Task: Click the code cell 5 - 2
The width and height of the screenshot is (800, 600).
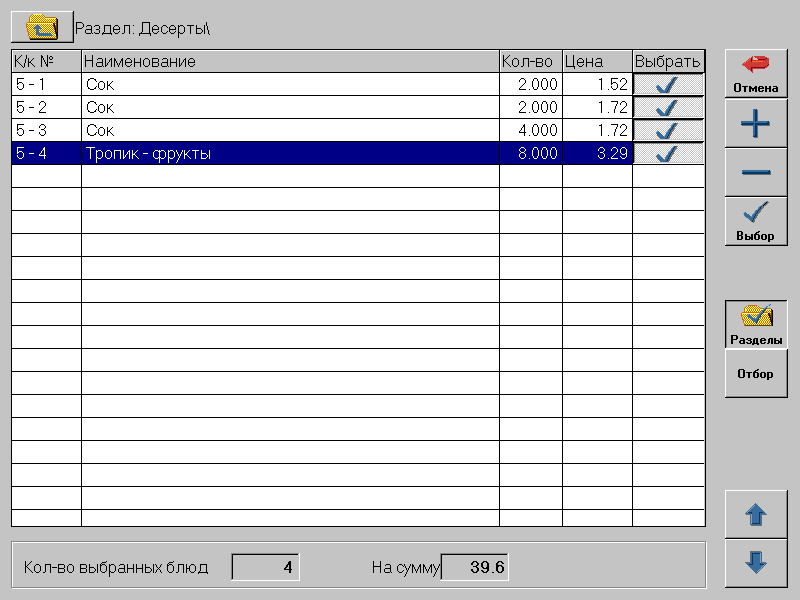Action: (46, 107)
